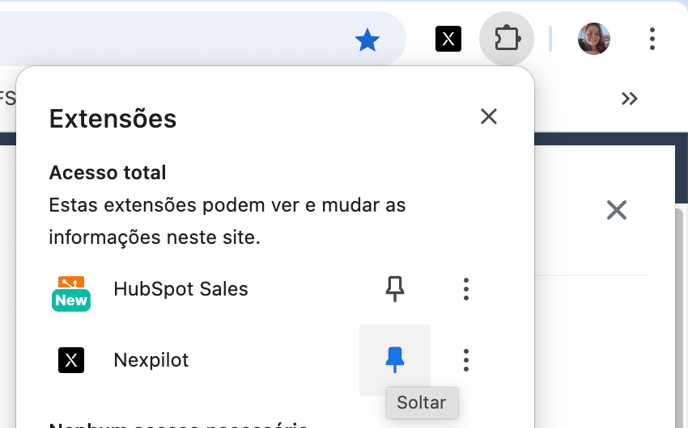The height and width of the screenshot is (428, 688).
Task: Click the blue bookmark star icon
Action: 368,40
